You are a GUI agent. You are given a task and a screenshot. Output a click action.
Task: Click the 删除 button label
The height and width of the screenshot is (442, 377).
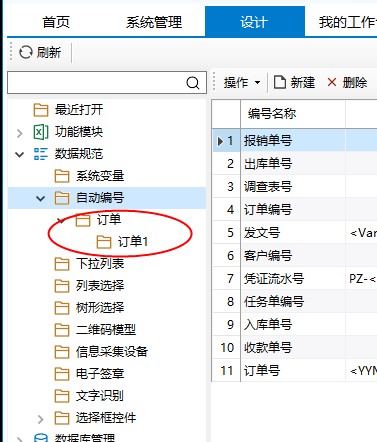click(355, 82)
